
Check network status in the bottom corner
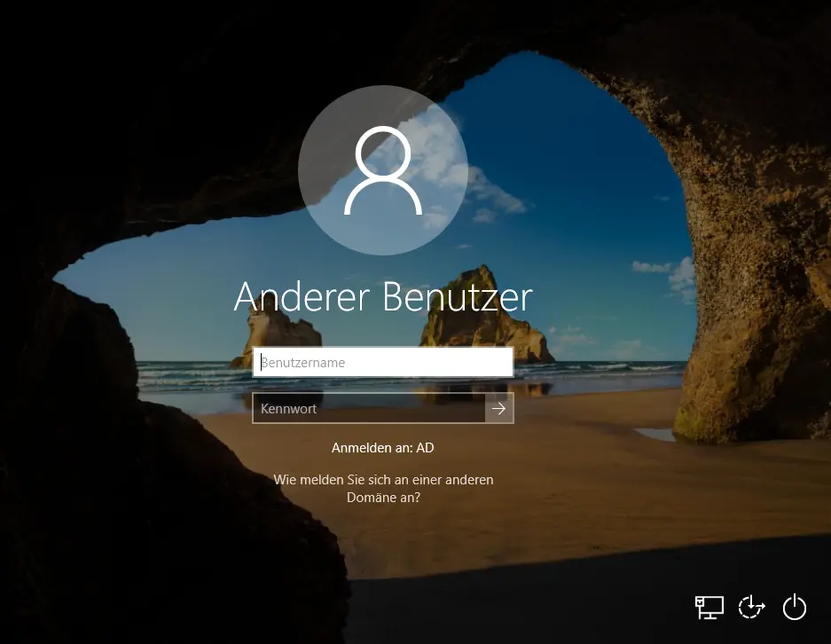[709, 607]
